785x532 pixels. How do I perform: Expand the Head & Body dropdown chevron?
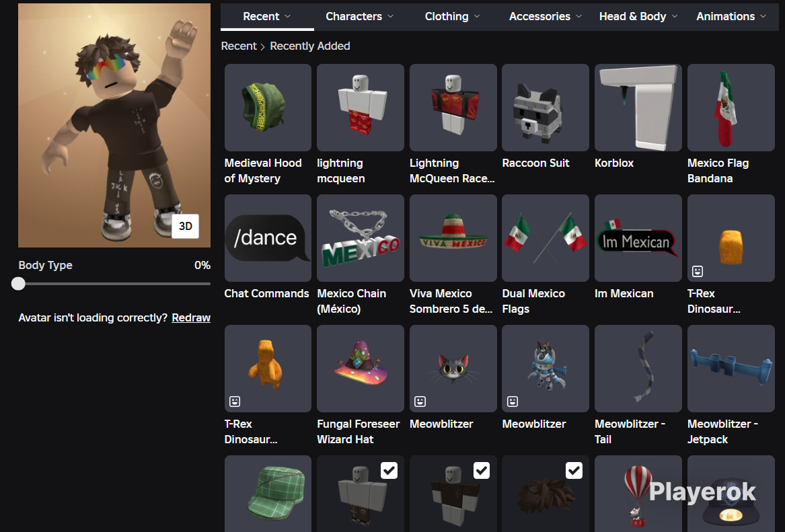675,17
